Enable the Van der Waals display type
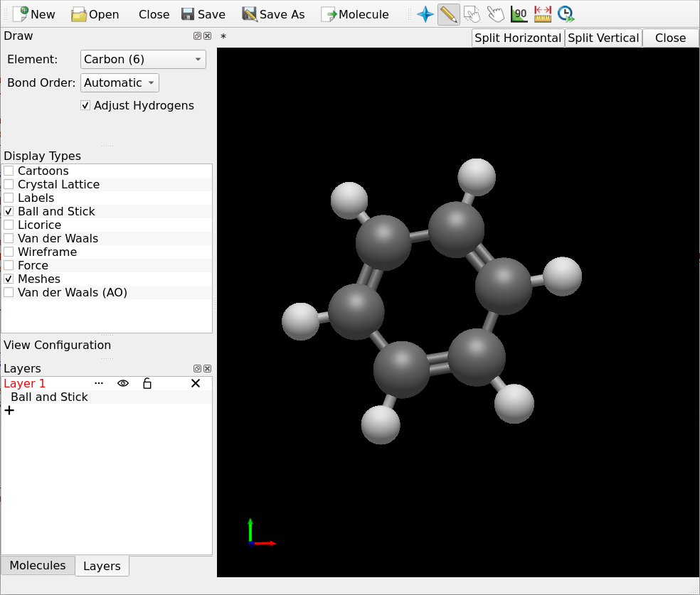Viewport: 700px width, 595px height. [x=8, y=238]
